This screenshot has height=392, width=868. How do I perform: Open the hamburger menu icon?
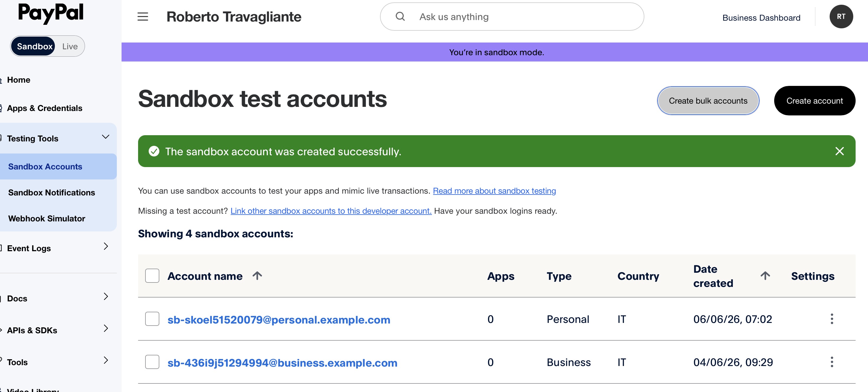click(x=143, y=17)
